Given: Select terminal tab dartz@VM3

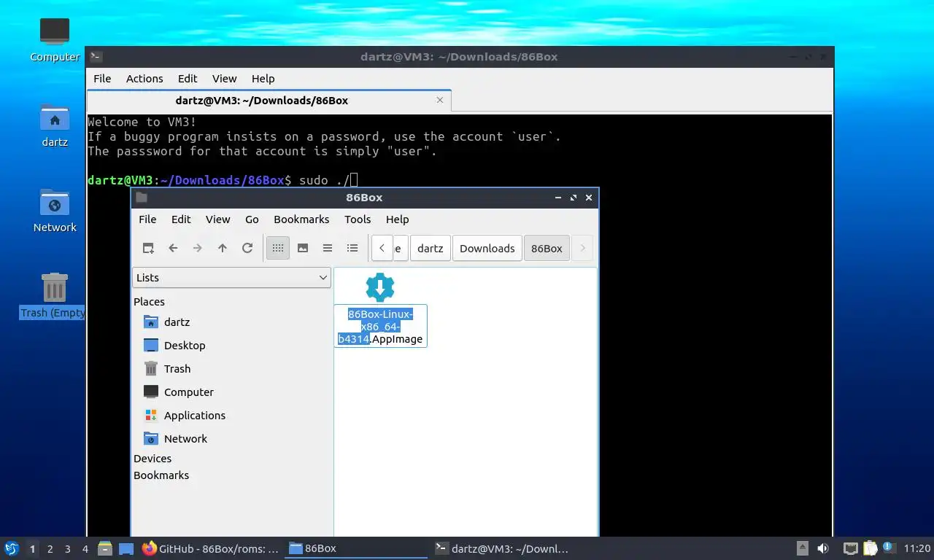Looking at the screenshot, I should (x=262, y=101).
